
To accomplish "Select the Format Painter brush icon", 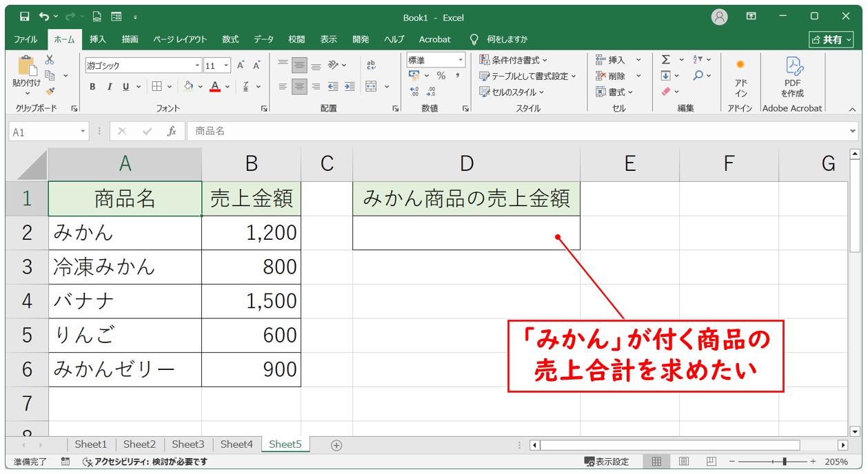I will [50, 91].
